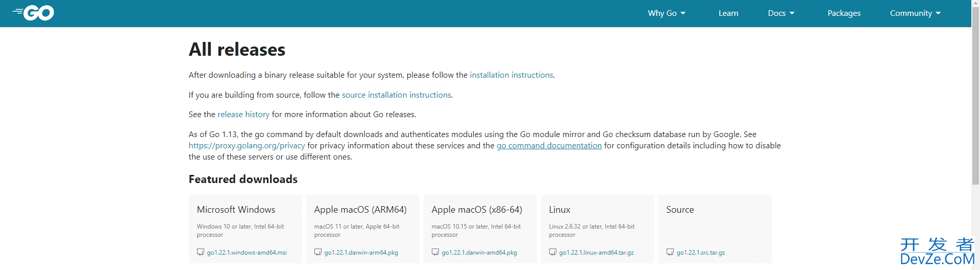Click download icon beside darwin-amd64.pkg file

435,252
